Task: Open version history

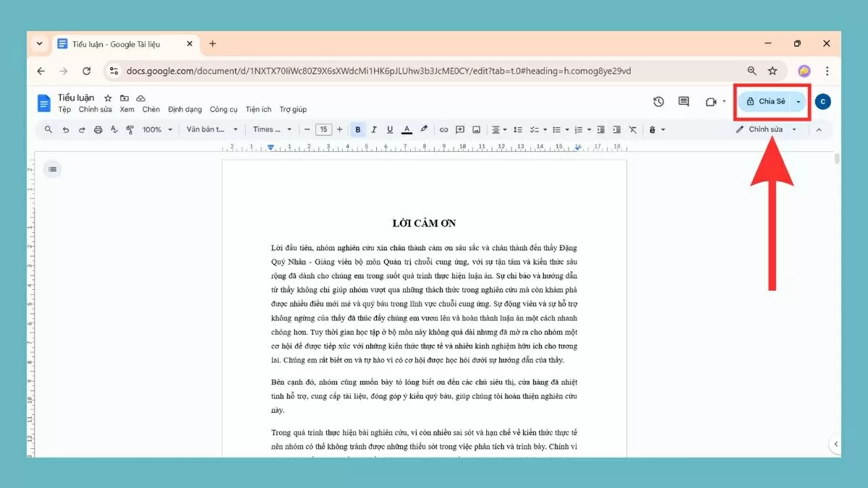Action: (x=658, y=101)
